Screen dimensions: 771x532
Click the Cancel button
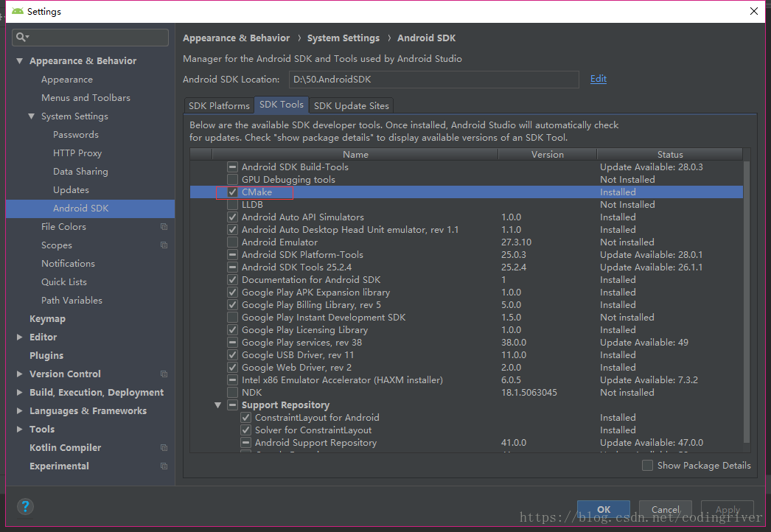point(666,509)
